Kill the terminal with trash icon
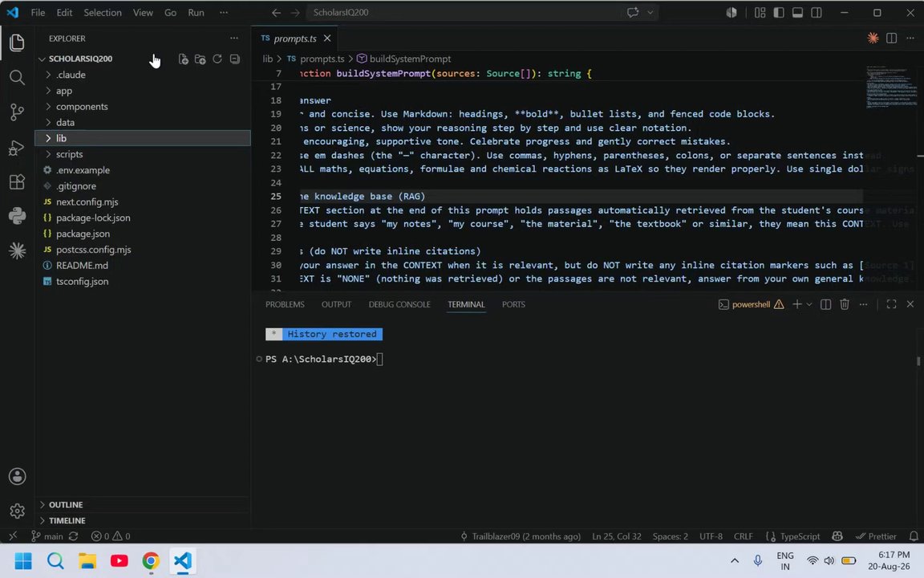 pos(845,304)
